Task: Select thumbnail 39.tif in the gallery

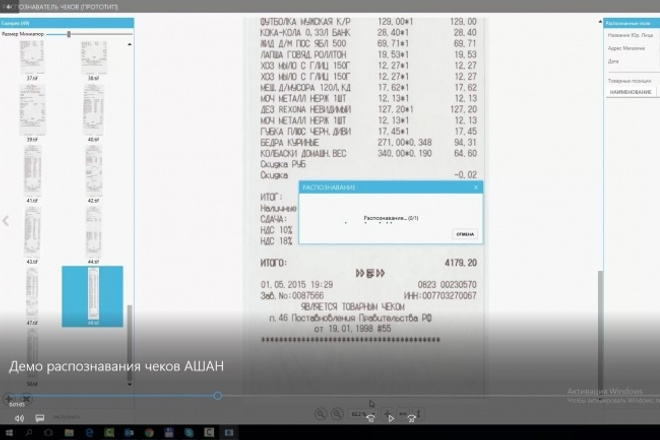Action: click(x=32, y=113)
